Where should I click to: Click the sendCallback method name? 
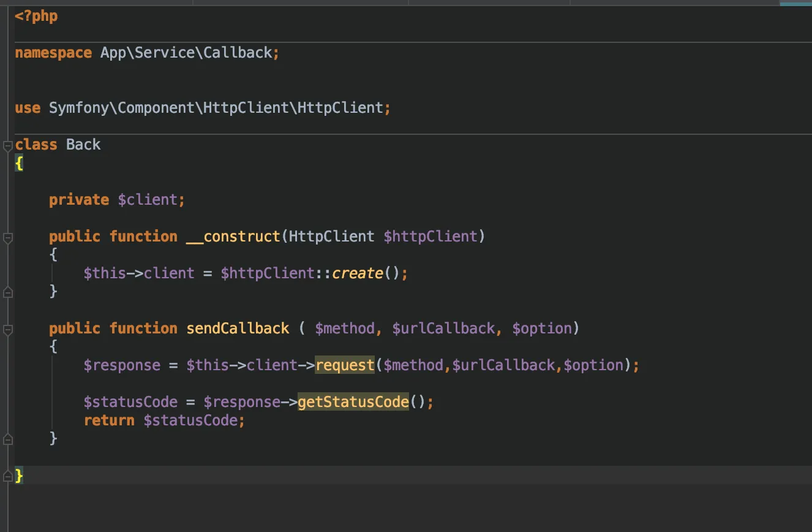pyautogui.click(x=238, y=329)
